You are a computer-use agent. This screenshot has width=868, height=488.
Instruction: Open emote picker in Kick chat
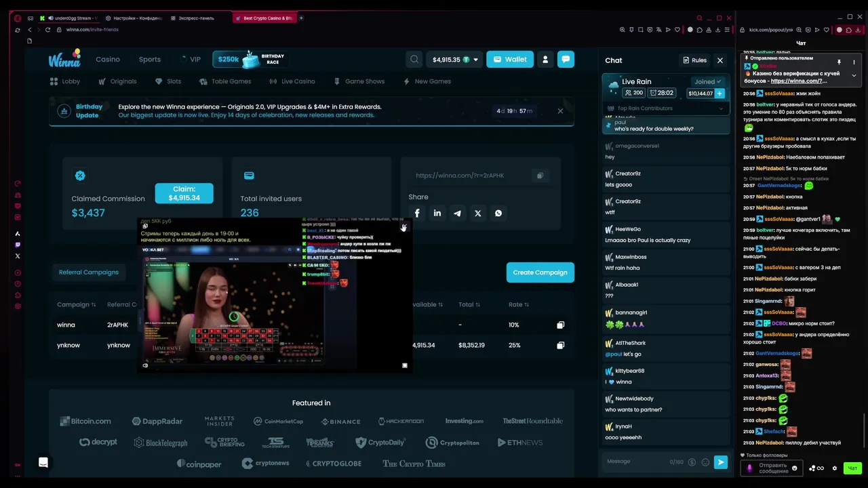coord(795,468)
